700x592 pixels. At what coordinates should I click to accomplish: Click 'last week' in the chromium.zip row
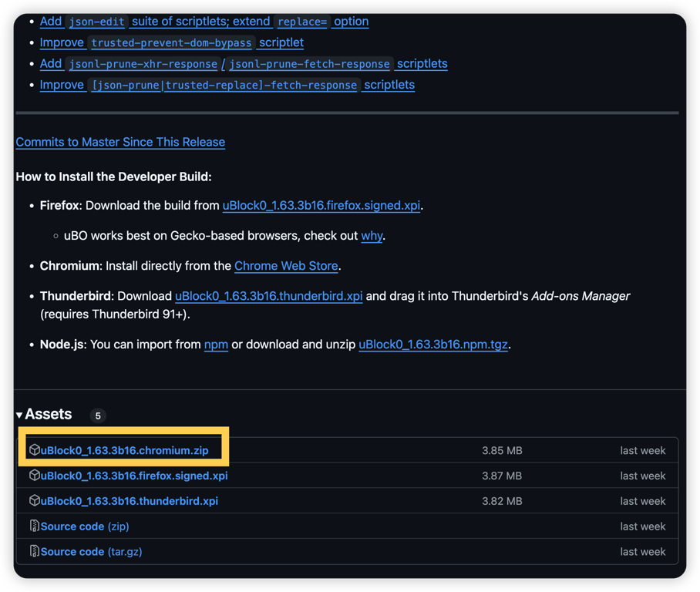[642, 450]
